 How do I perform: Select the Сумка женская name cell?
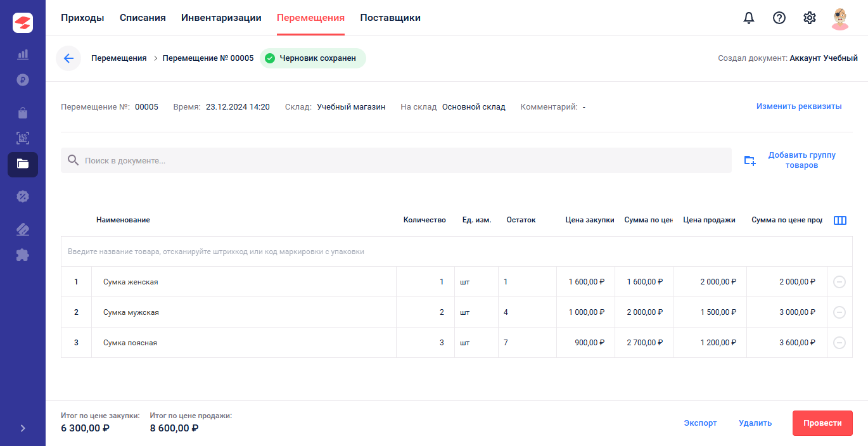pos(244,282)
